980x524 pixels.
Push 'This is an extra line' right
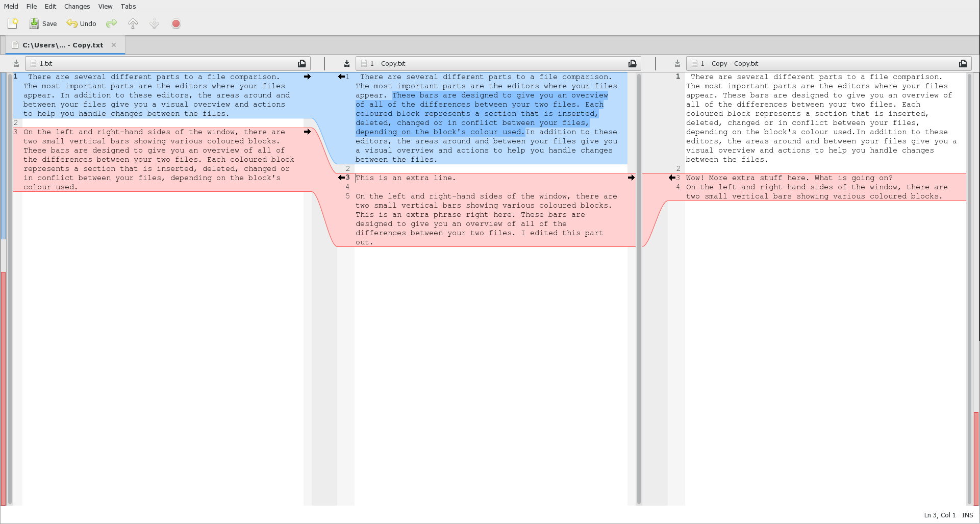pyautogui.click(x=631, y=178)
